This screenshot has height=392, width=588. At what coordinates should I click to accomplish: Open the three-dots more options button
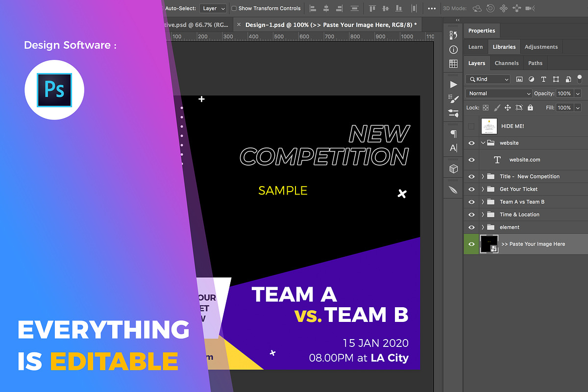[432, 8]
